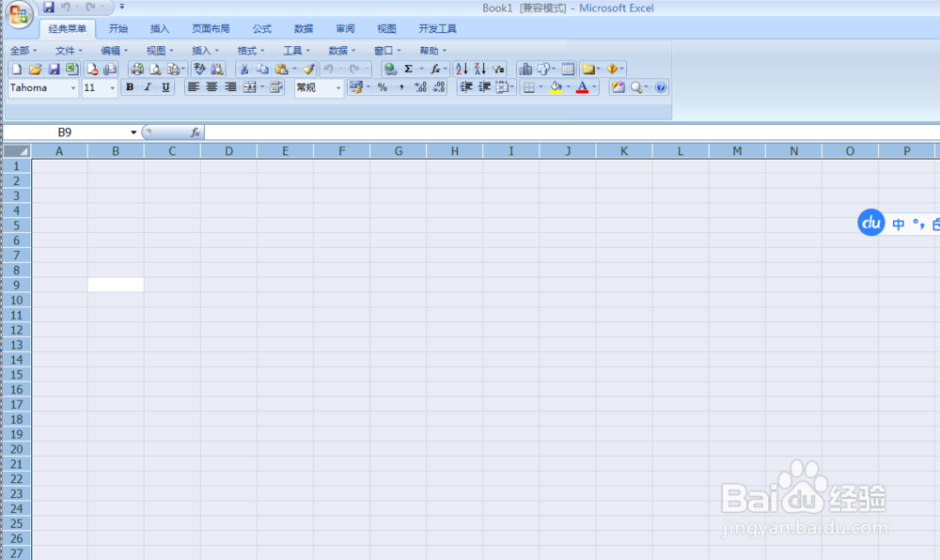
Task: Select the Format Painter brush icon
Action: [308, 70]
